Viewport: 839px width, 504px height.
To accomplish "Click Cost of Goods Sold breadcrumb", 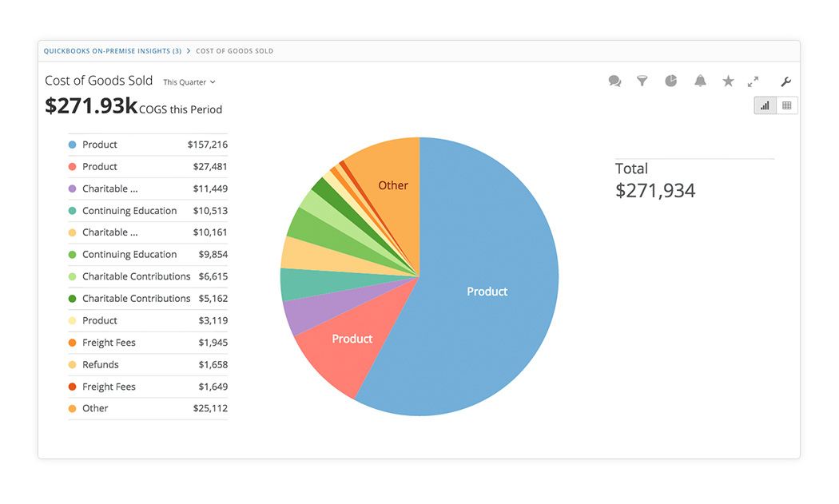I will (234, 51).
